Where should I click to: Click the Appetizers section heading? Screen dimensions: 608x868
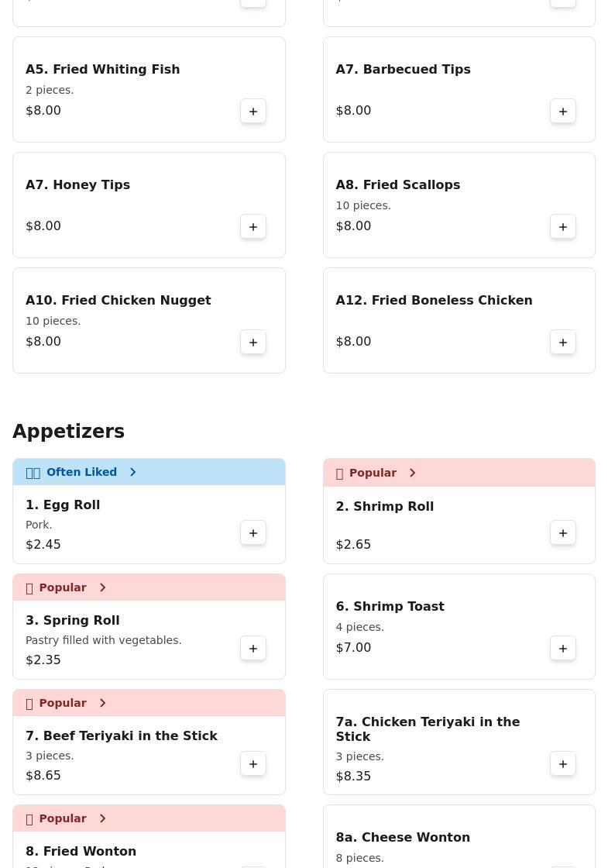(68, 431)
